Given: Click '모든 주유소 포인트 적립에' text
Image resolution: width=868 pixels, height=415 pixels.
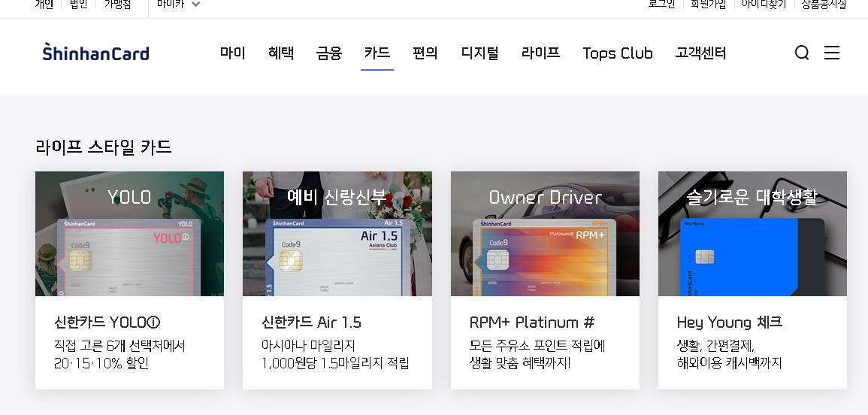Looking at the screenshot, I should click(x=537, y=346).
